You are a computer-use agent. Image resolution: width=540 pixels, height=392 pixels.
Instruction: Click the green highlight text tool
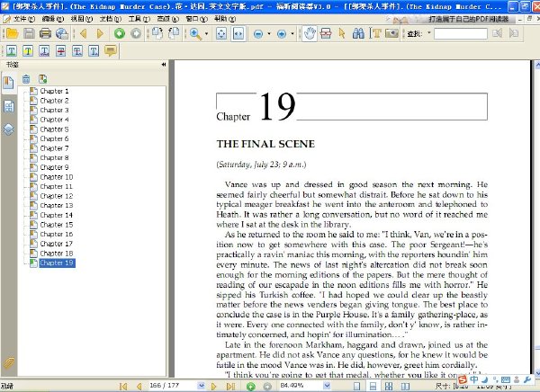pyautogui.click(x=12, y=51)
